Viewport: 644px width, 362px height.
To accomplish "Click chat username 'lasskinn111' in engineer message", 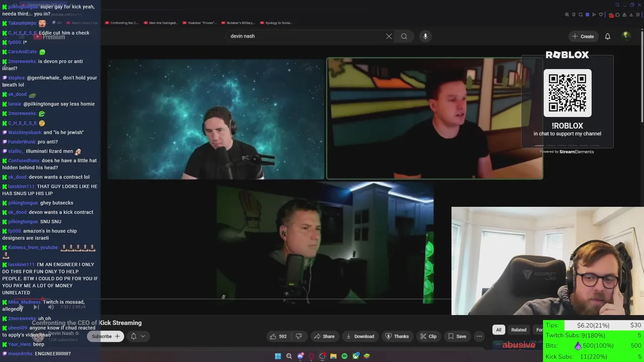I will pyautogui.click(x=21, y=264).
